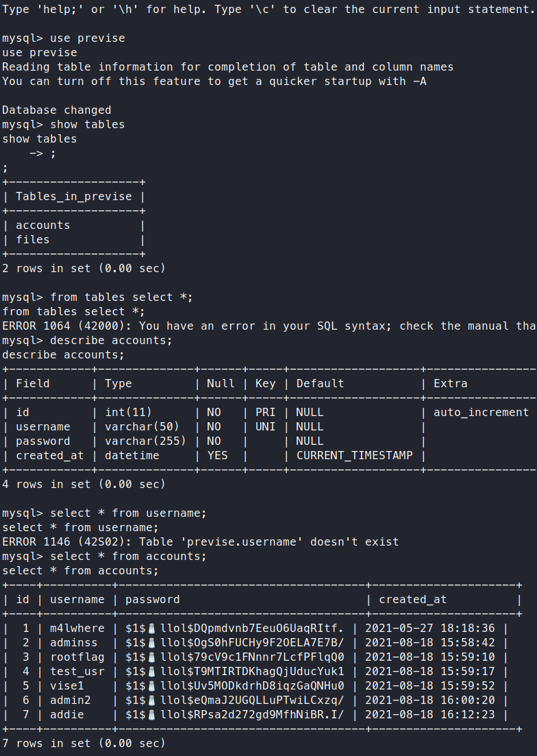Click the created_at column header in the results

tap(412, 599)
